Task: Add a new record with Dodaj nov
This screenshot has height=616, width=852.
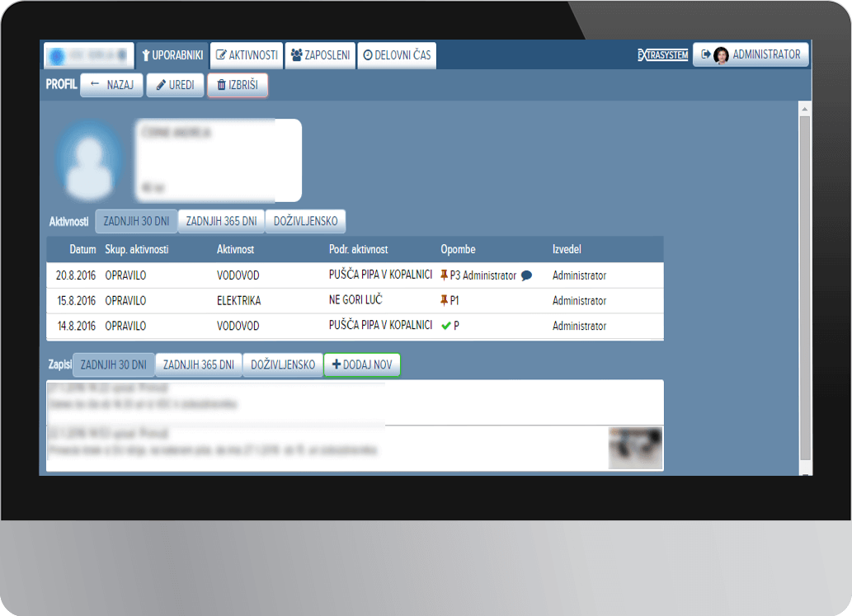Action: (x=362, y=364)
